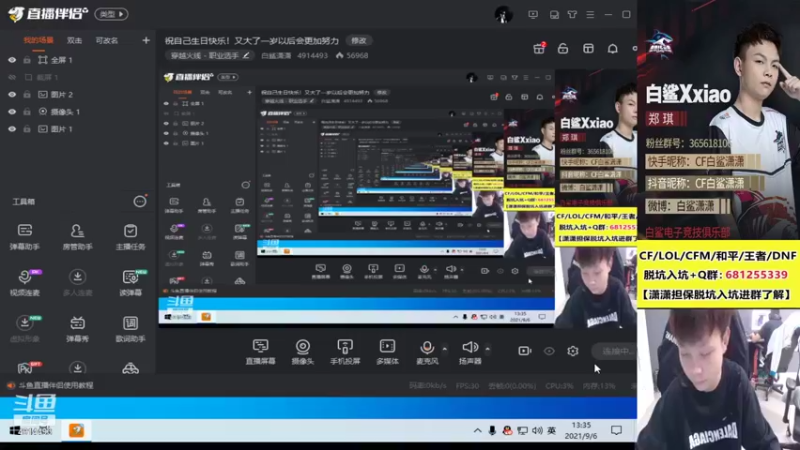Toggle lock on 摄像头 1 layer
Viewport: 800px width, 450px height.
[27, 112]
